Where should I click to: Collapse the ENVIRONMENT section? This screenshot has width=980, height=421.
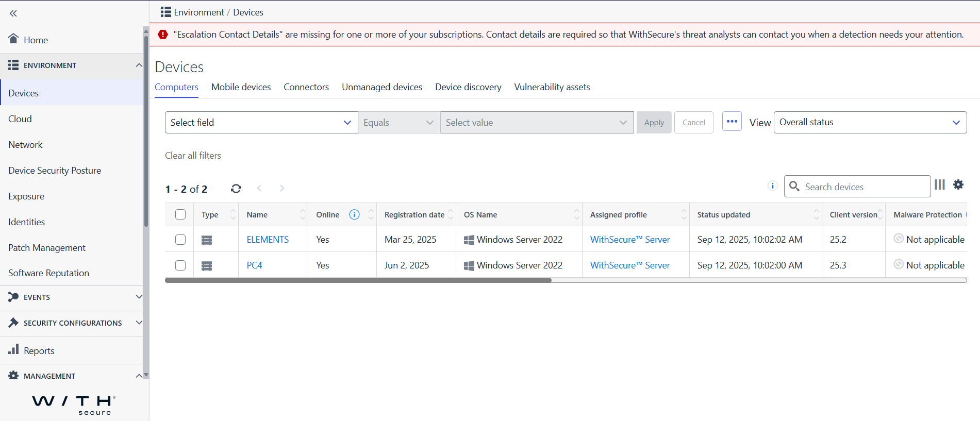pos(139,65)
